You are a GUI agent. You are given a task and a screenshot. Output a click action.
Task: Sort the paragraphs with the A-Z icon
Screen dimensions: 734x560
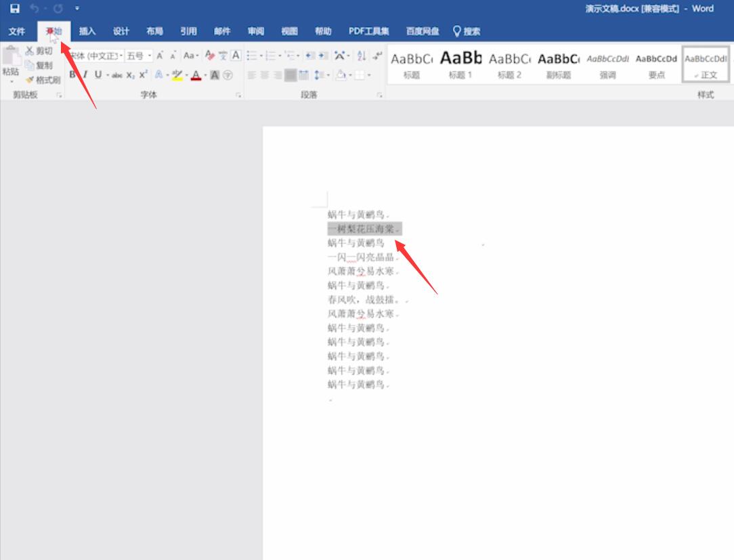(x=362, y=56)
